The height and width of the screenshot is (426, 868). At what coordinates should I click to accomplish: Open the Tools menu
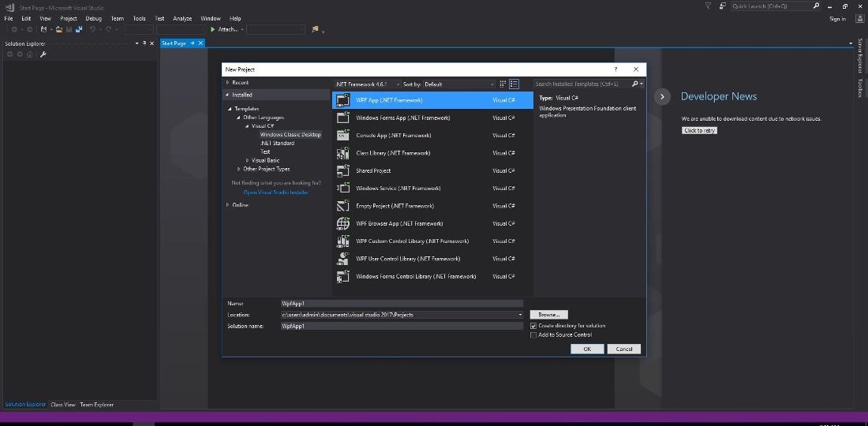tap(139, 18)
